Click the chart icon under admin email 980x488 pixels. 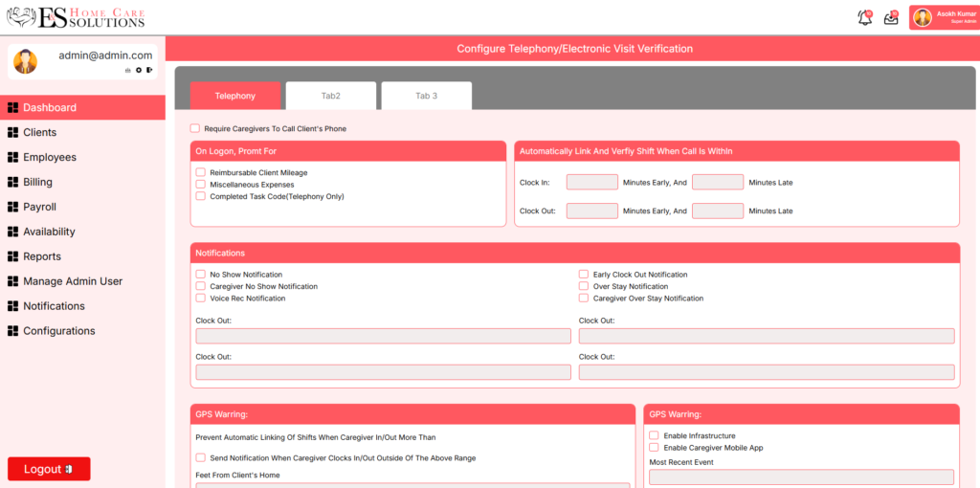click(x=127, y=70)
